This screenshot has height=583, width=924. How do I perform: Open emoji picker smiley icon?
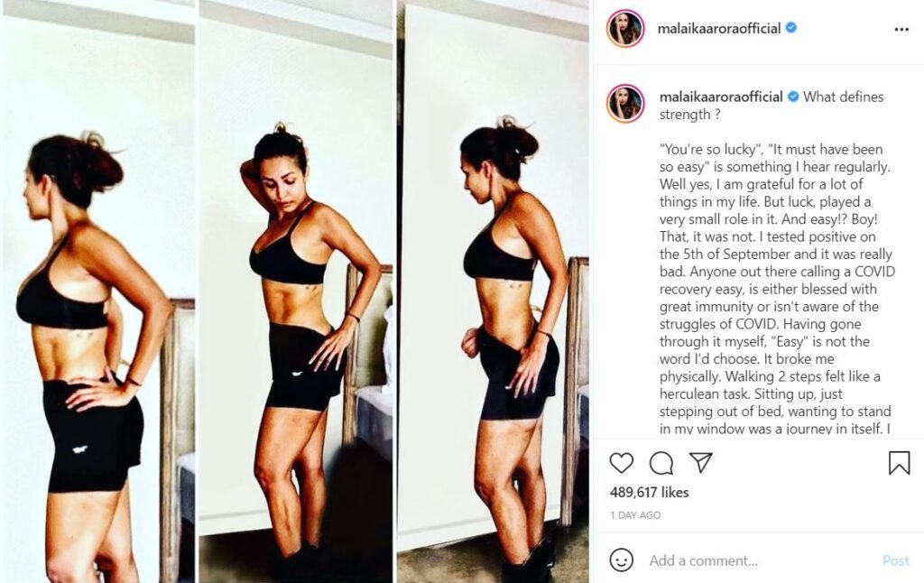click(621, 560)
